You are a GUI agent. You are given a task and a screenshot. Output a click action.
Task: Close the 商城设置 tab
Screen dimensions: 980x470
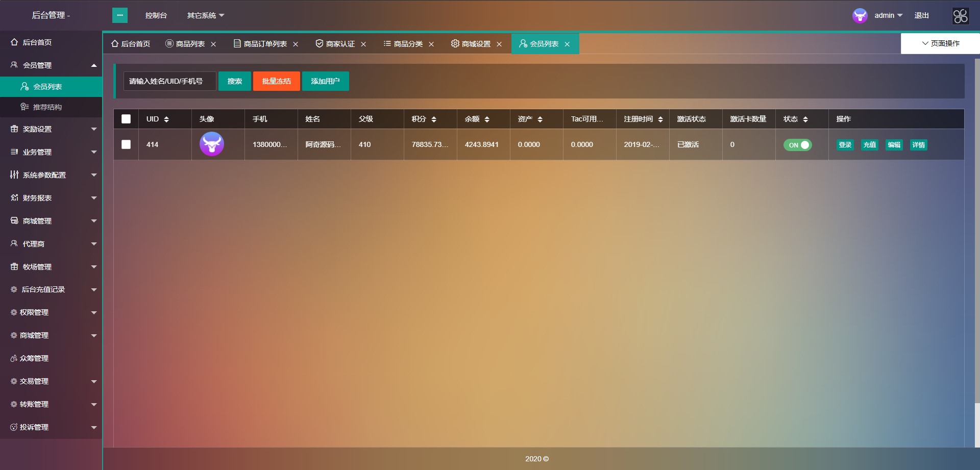(499, 44)
